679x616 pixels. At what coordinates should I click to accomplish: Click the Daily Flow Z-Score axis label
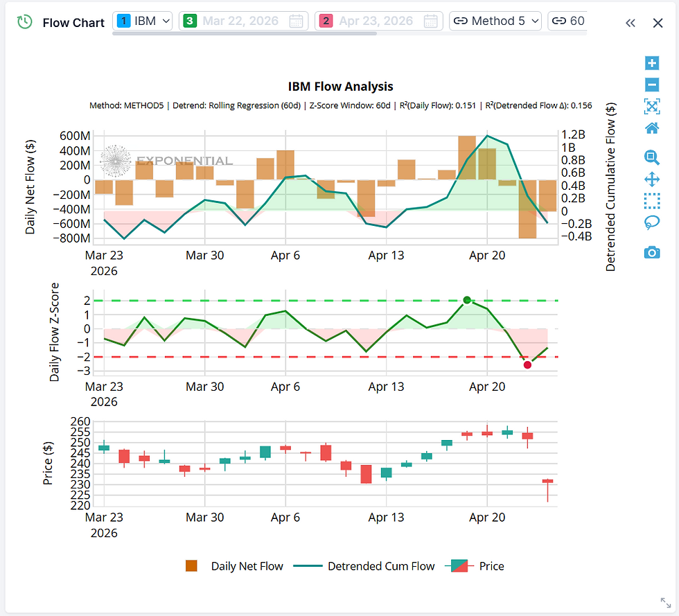click(54, 332)
